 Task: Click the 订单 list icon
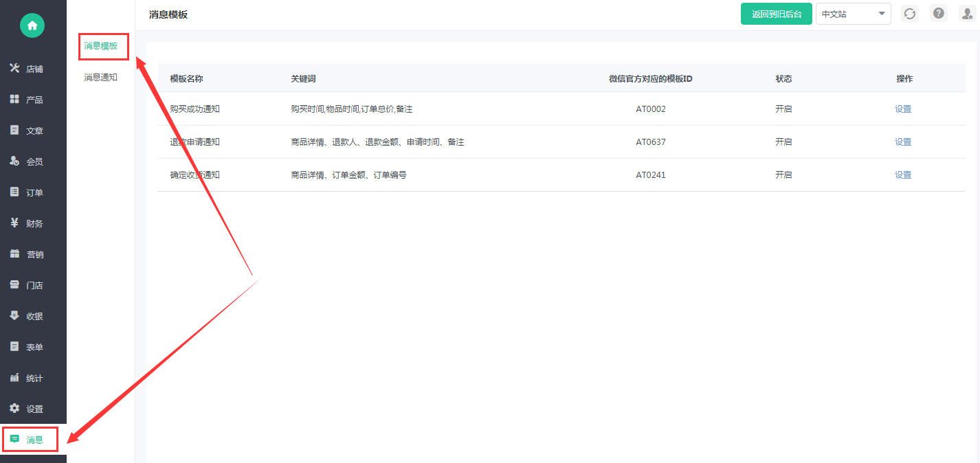[14, 192]
